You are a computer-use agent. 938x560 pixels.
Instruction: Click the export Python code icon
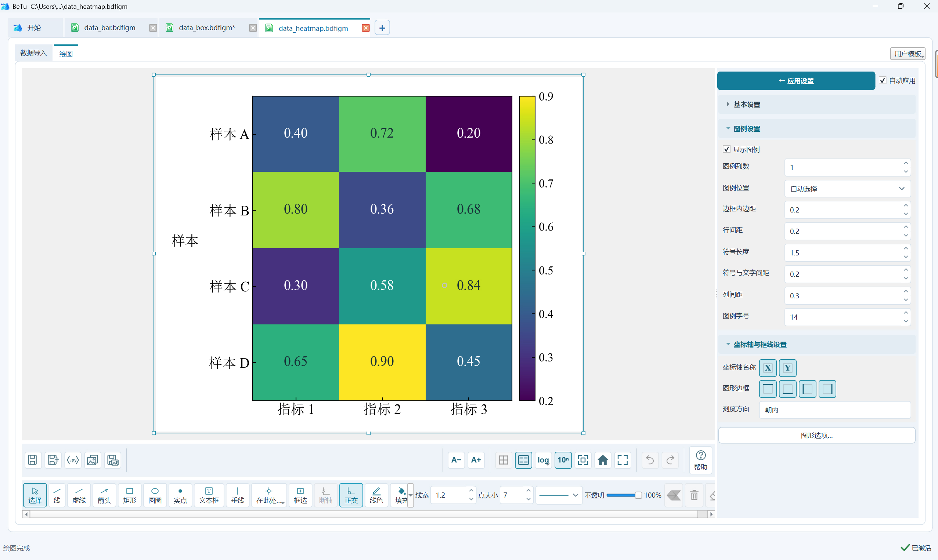click(73, 460)
